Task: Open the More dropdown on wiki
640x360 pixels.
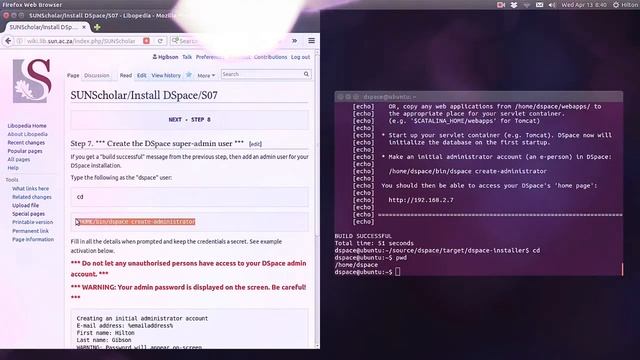Action: click(x=206, y=76)
